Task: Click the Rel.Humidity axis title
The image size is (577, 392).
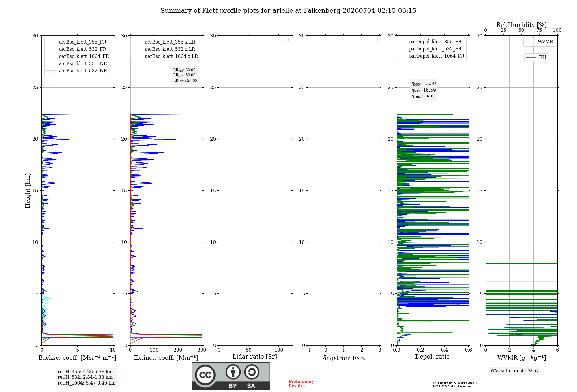Action: (521, 25)
